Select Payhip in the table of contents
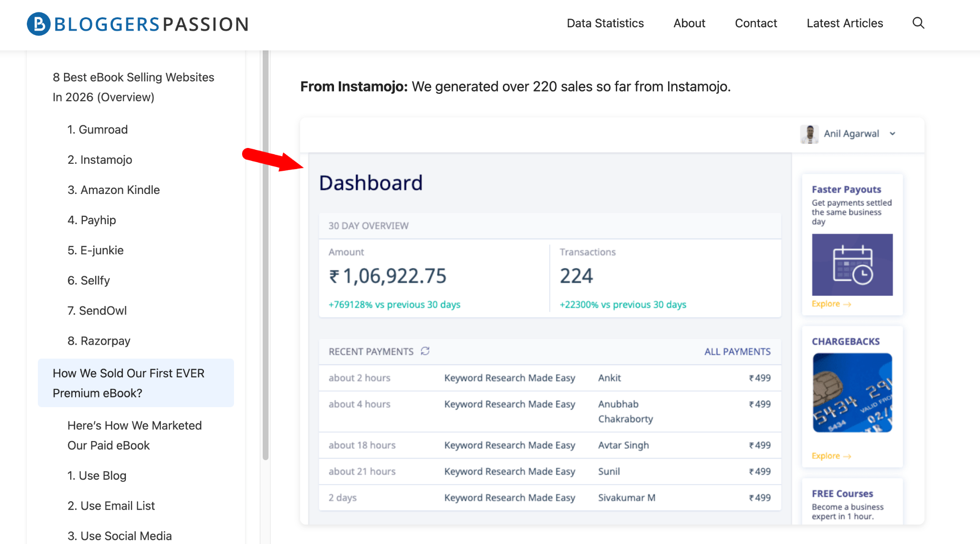The width and height of the screenshot is (980, 544). tap(91, 220)
